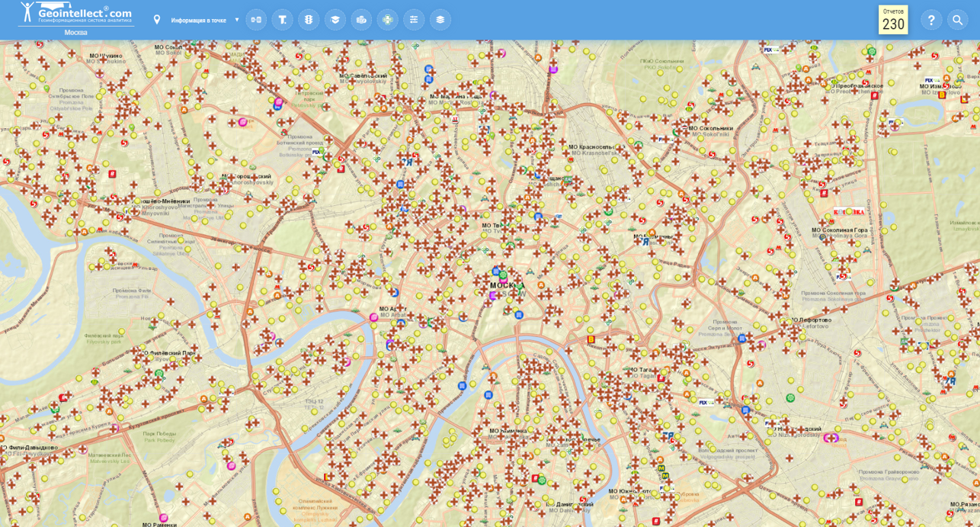The height and width of the screenshot is (527, 980).
Task: Click the 'МОСКВА' city center label
Action: tap(508, 286)
